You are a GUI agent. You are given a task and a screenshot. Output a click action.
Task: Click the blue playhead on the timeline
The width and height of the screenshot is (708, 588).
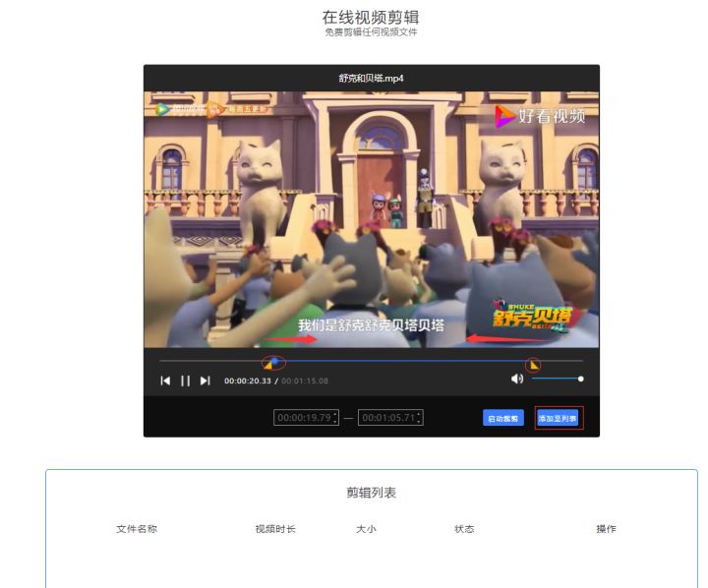coord(274,361)
